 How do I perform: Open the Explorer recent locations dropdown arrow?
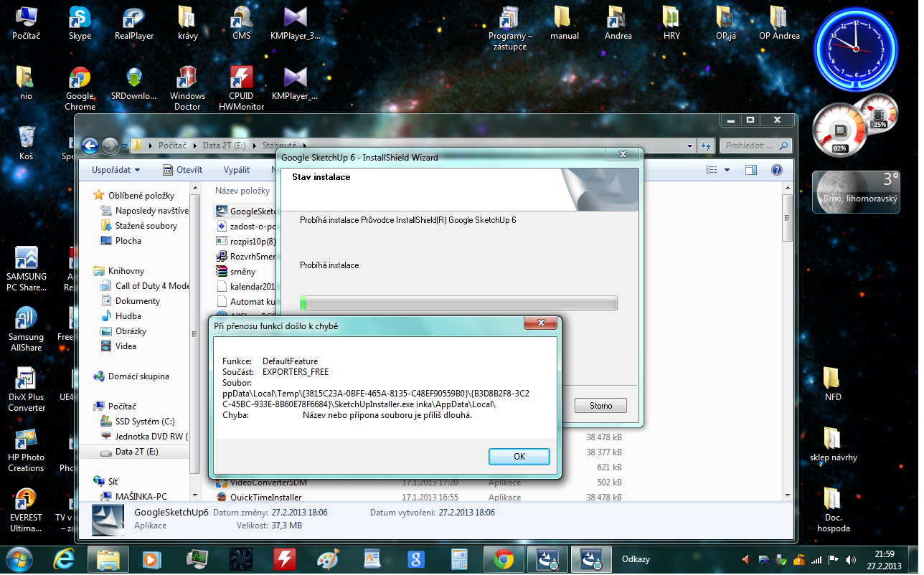coord(124,146)
